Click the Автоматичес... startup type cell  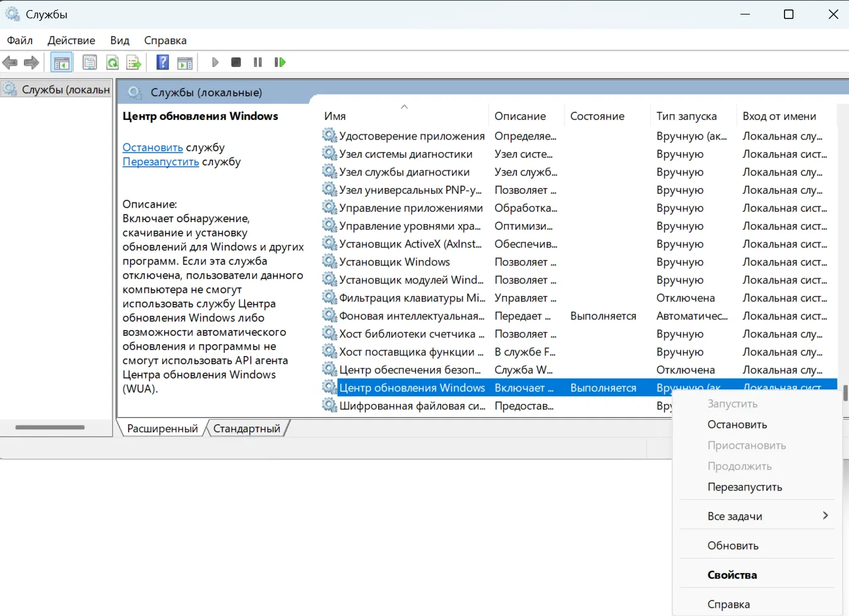coord(692,316)
